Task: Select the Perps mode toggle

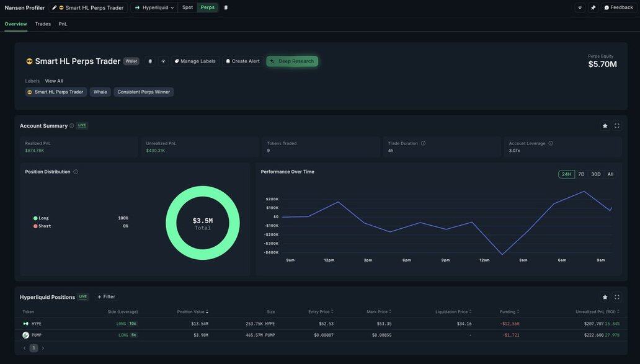Action: coord(207,8)
